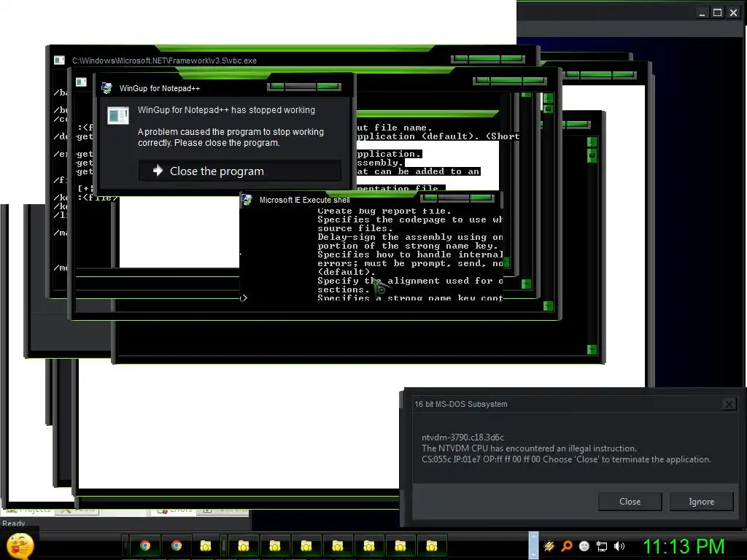Viewport: 747px width, 560px height.
Task: Minimize the WinGup for Notepad++ dialog
Action: (x=276, y=86)
